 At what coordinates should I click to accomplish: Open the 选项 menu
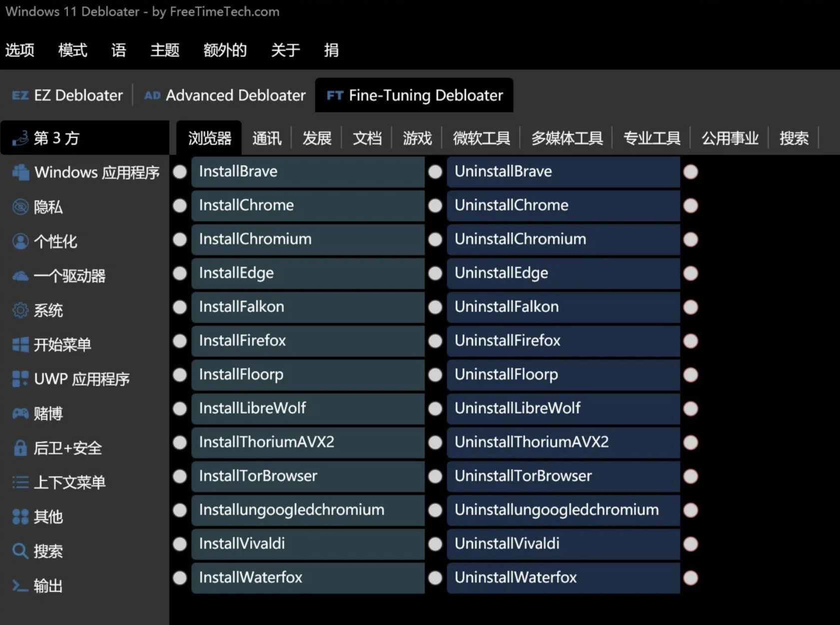coord(20,50)
